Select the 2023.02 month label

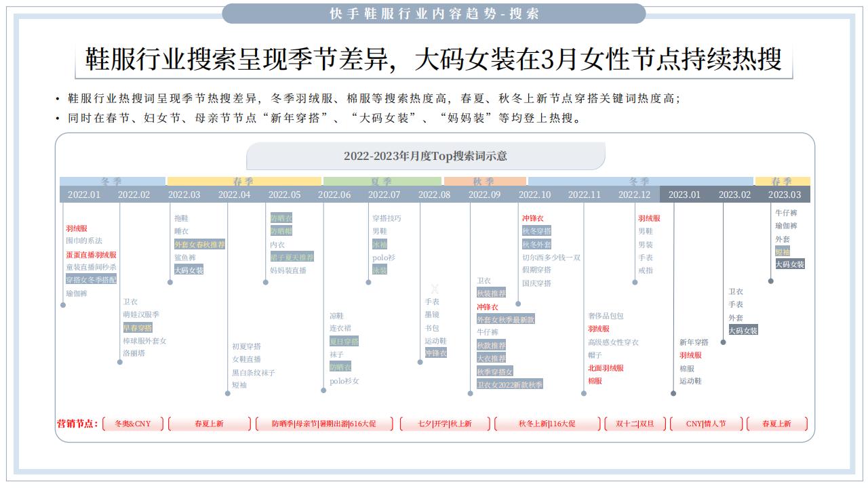pos(735,195)
